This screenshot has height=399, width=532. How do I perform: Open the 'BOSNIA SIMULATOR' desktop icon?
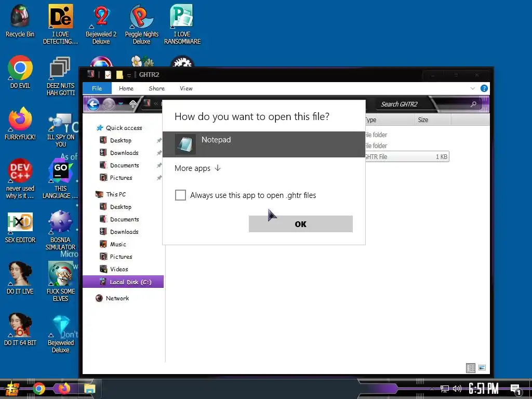point(60,230)
